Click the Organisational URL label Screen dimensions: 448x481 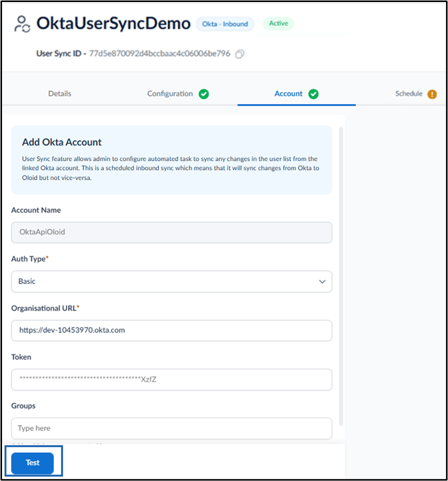coord(45,308)
